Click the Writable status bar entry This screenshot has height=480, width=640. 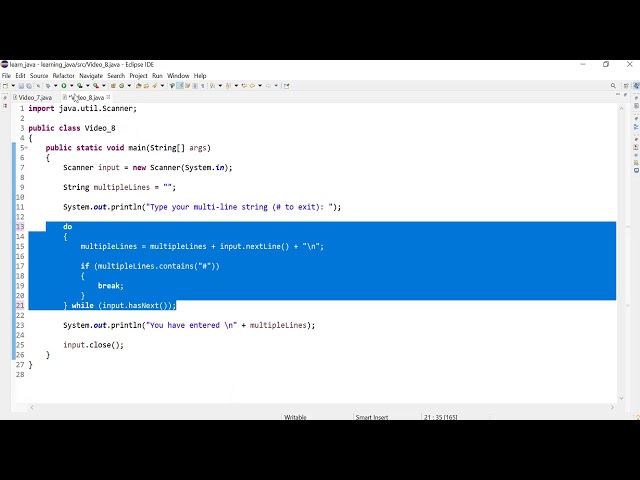[x=295, y=417]
